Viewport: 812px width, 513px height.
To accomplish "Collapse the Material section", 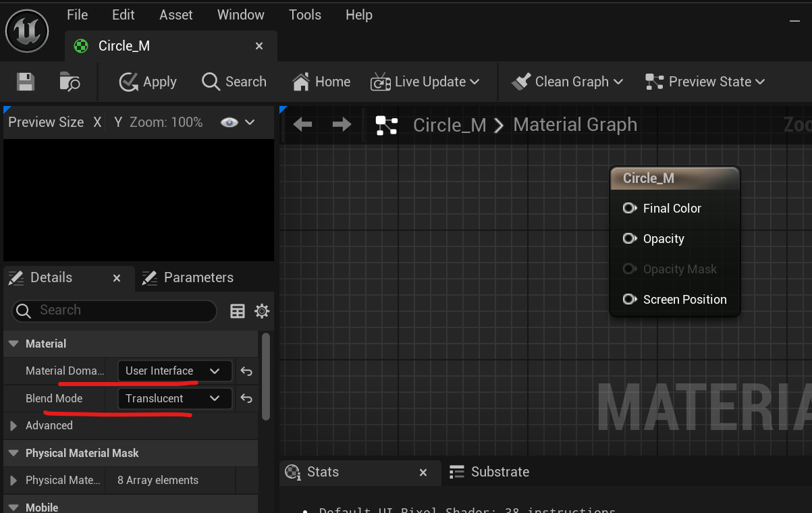I will pyautogui.click(x=13, y=344).
